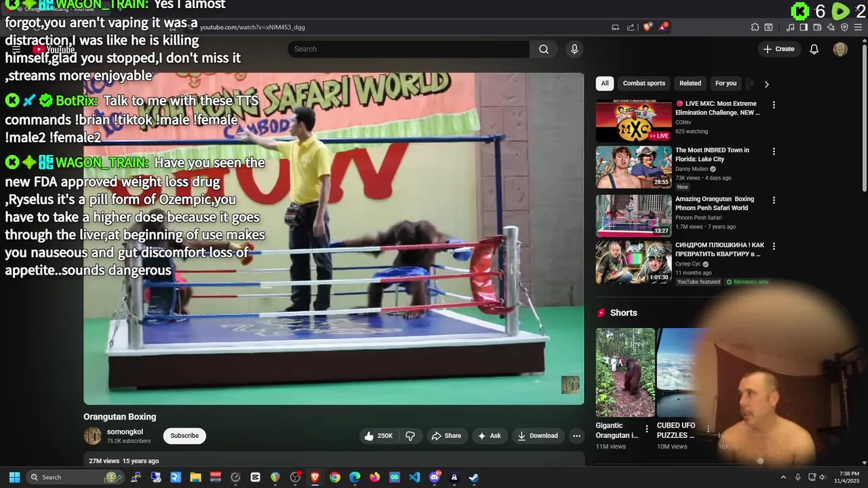Click the share page icon in address bar
This screenshot has height=488, width=868.
click(631, 27)
